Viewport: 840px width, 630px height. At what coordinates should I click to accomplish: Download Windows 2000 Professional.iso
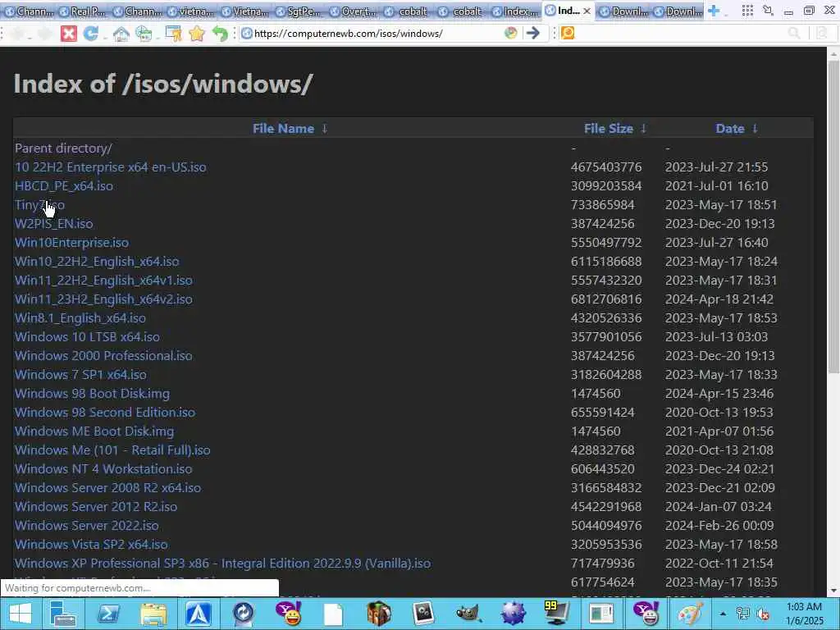[103, 356]
